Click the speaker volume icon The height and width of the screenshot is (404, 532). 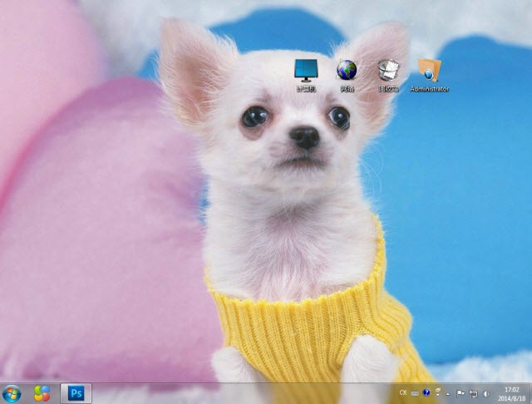point(486,393)
